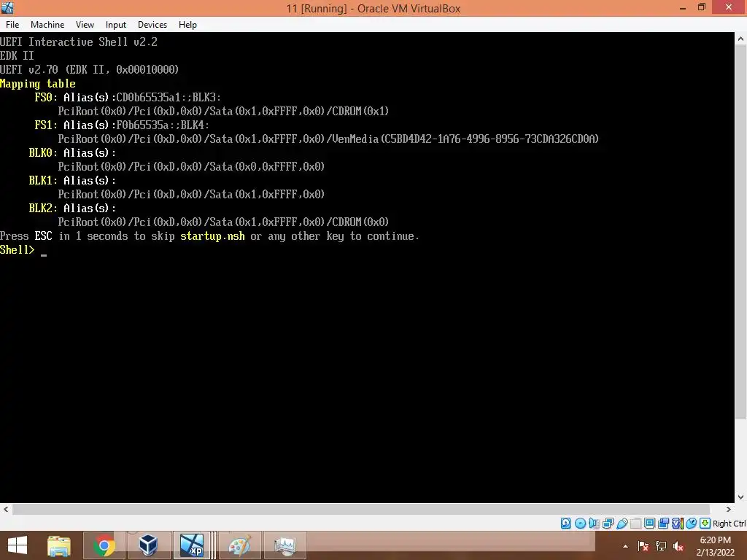This screenshot has width=747, height=560.
Task: Click the horizontal scrollbar right arrow
Action: (x=729, y=509)
